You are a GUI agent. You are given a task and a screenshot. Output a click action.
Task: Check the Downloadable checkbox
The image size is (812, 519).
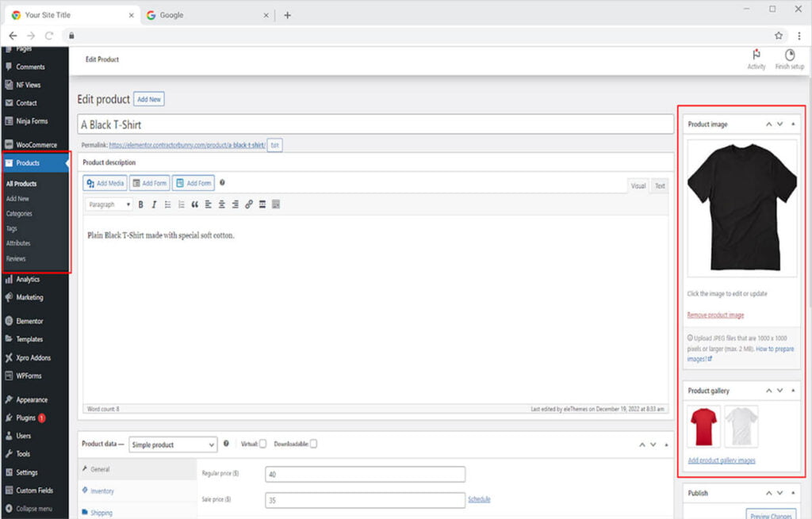[313, 444]
